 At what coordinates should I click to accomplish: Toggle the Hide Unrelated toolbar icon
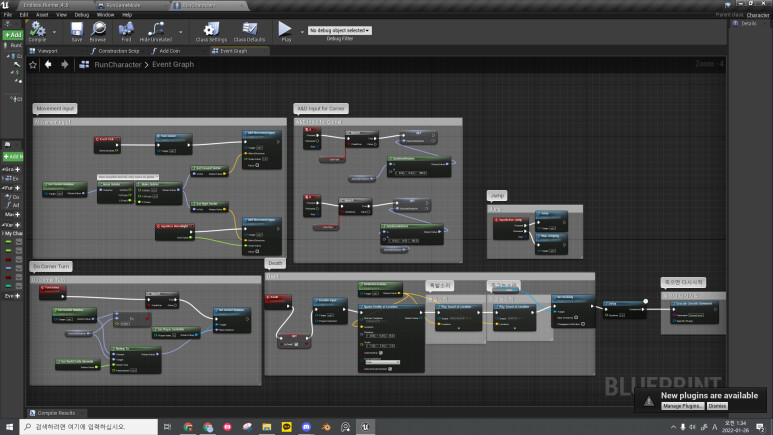pos(156,30)
